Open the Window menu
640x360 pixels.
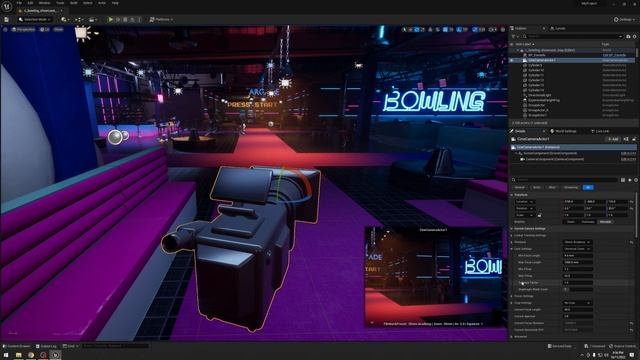point(44,3)
